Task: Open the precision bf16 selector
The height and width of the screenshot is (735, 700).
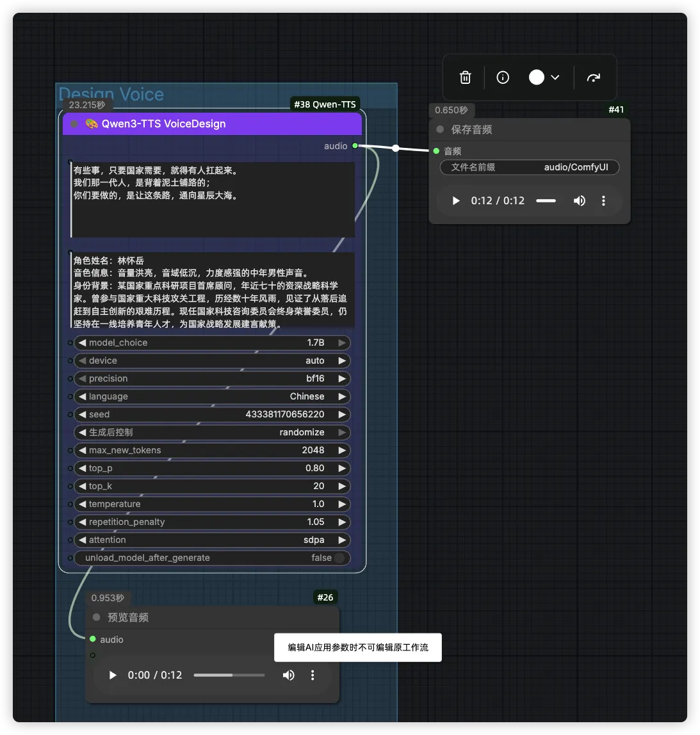Action: click(212, 378)
